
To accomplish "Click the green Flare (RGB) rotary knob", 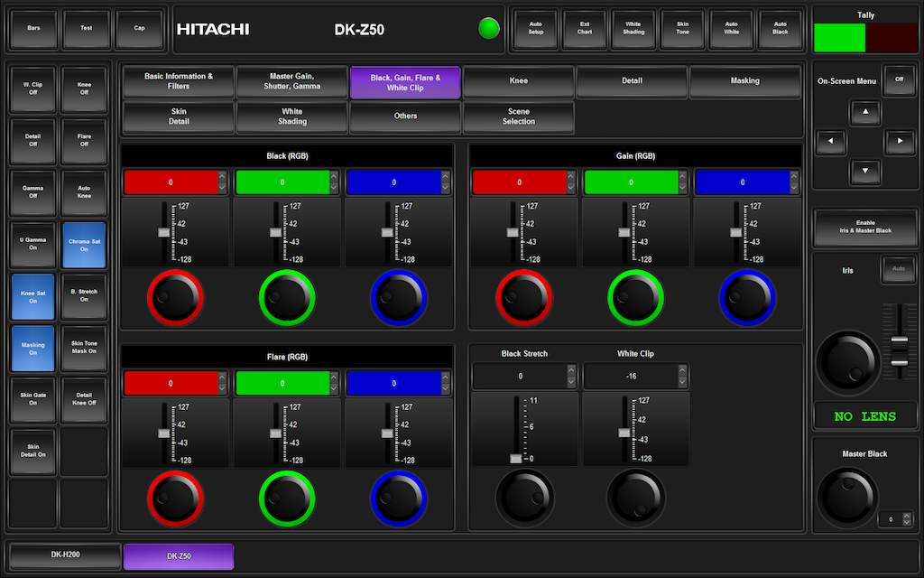I will (287, 499).
